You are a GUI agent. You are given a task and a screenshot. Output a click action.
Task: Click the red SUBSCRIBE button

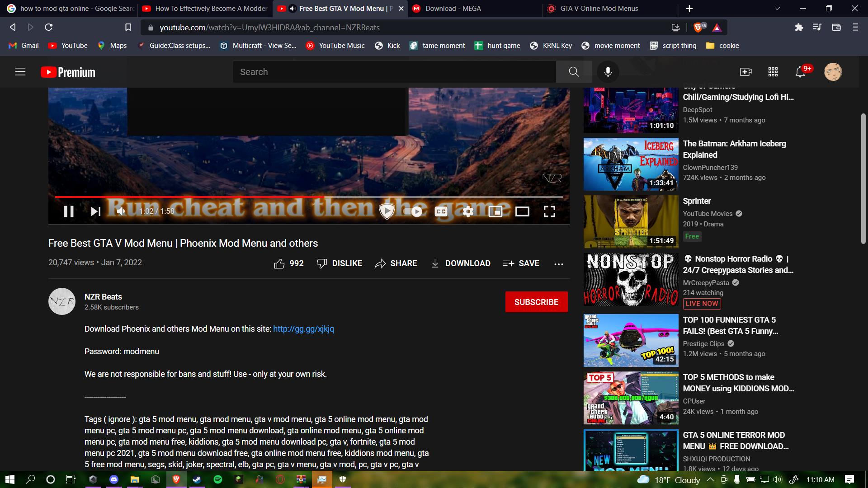click(x=536, y=302)
